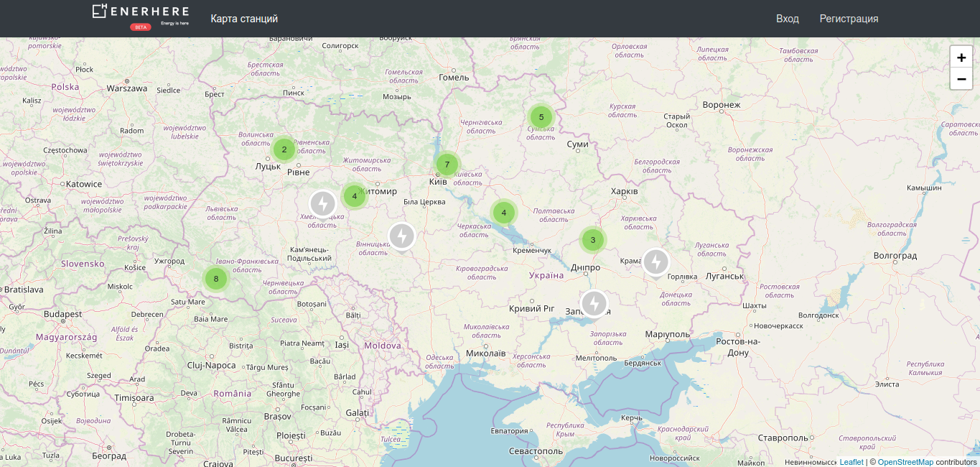Select the charging station marker in Хмельницька область
This screenshot has height=467, width=980.
click(x=323, y=204)
